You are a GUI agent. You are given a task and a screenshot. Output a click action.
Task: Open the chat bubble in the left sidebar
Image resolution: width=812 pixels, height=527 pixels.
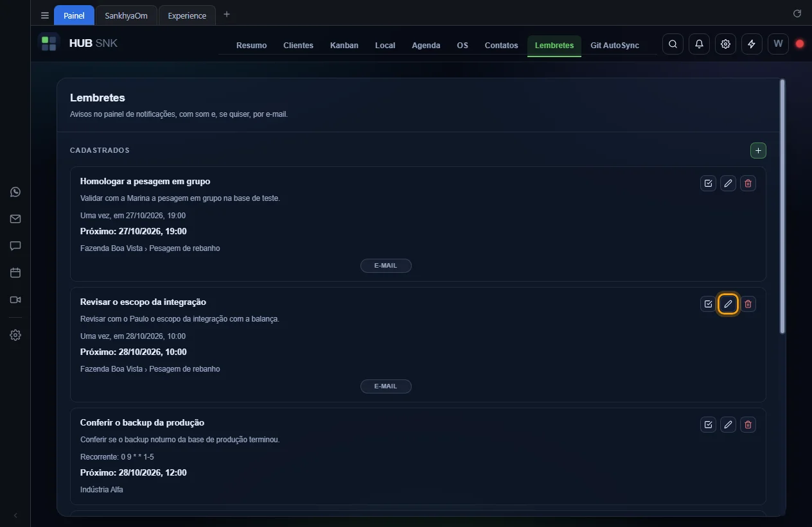[15, 246]
